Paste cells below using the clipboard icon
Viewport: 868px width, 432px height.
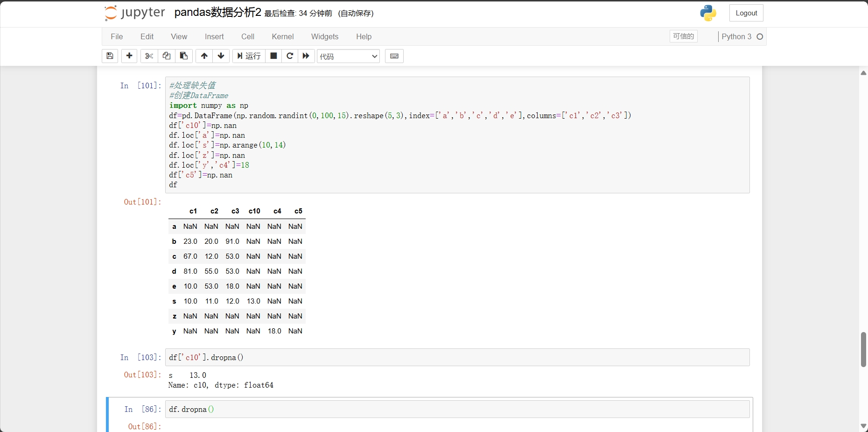[x=184, y=56]
